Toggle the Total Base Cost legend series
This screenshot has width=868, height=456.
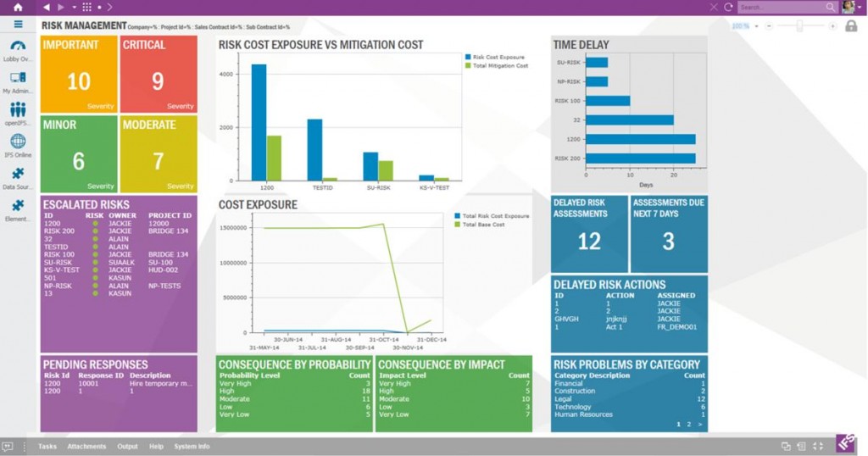(x=482, y=225)
